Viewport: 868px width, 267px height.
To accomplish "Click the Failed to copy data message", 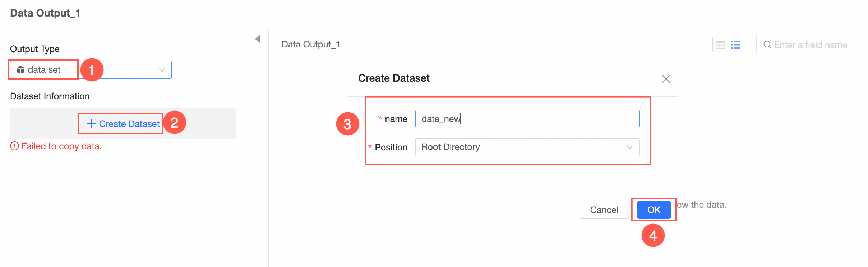I will [x=61, y=146].
